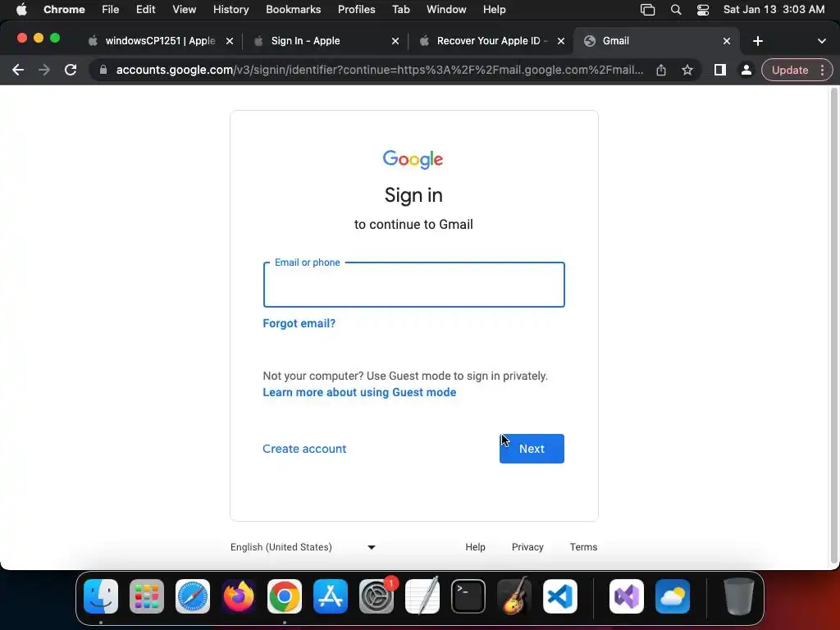840x630 pixels.
Task: Close the Gmail tab
Action: tap(727, 41)
